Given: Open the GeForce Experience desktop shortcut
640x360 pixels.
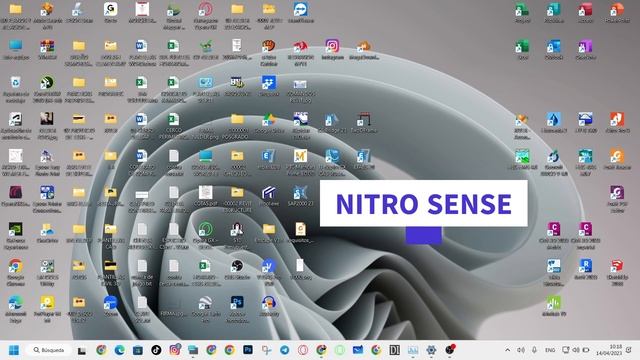Looking at the screenshot, I should (16, 229).
